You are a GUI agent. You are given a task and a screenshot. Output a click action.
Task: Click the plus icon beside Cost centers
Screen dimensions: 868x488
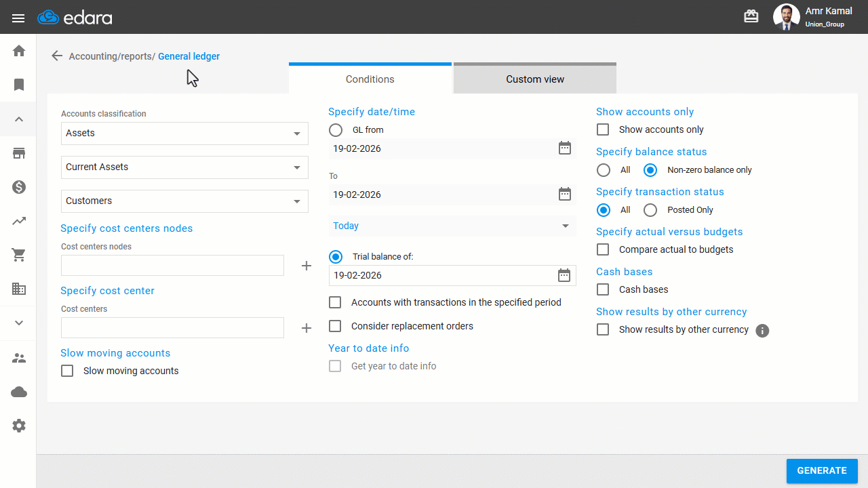pyautogui.click(x=307, y=328)
